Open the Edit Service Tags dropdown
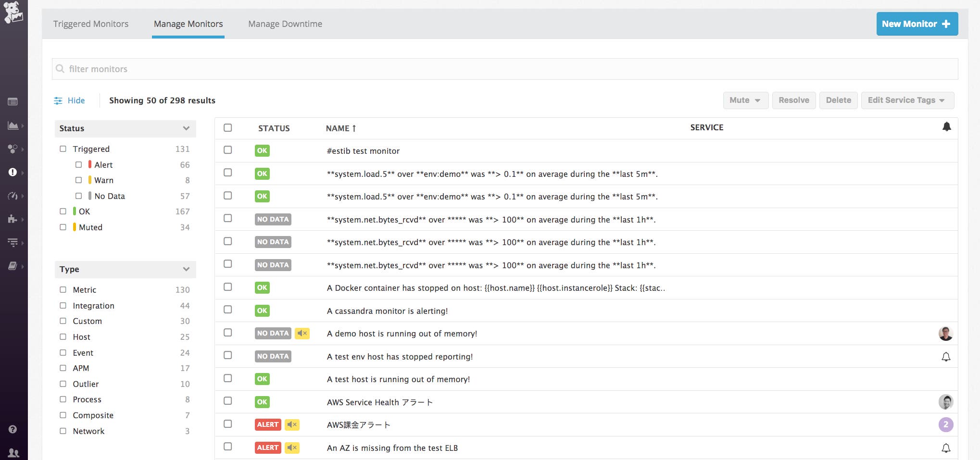 click(x=906, y=100)
